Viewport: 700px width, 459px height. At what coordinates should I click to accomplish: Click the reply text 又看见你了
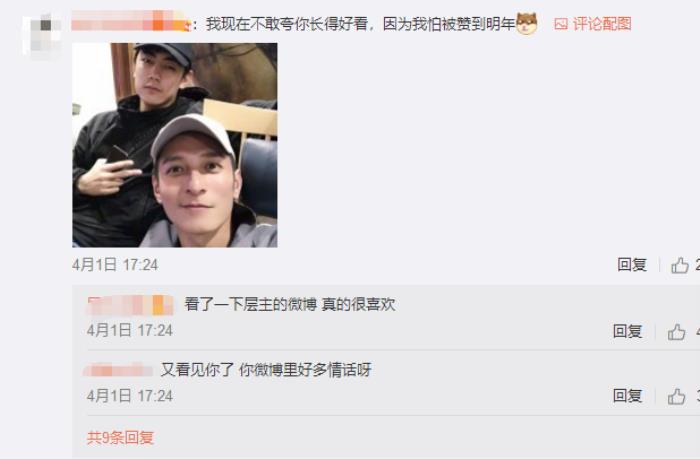point(197,370)
